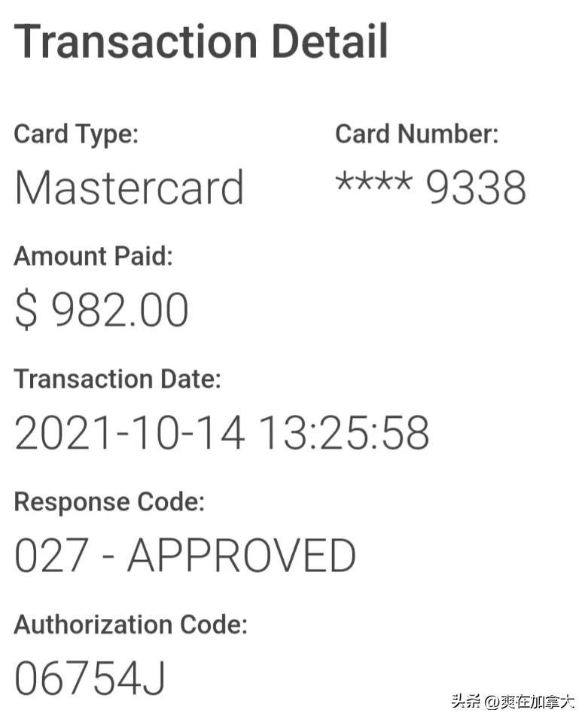Click the time 13:25:58
This screenshot has height=722, width=588.
pos(345,432)
